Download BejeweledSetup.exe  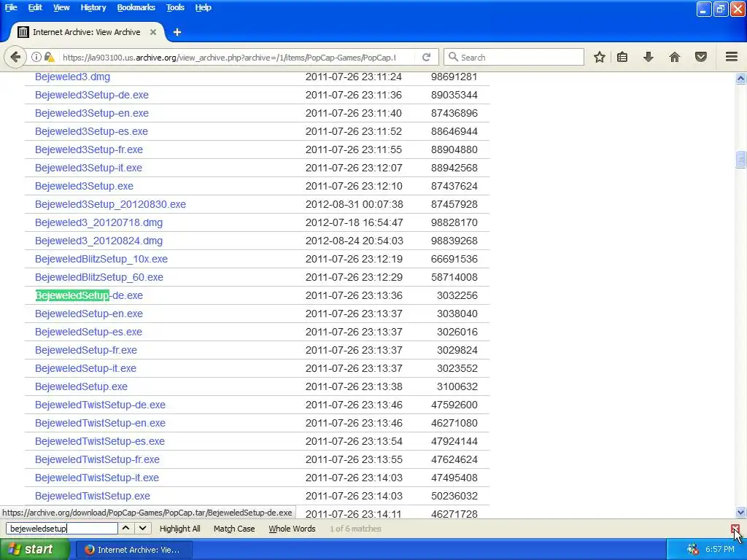tap(81, 386)
